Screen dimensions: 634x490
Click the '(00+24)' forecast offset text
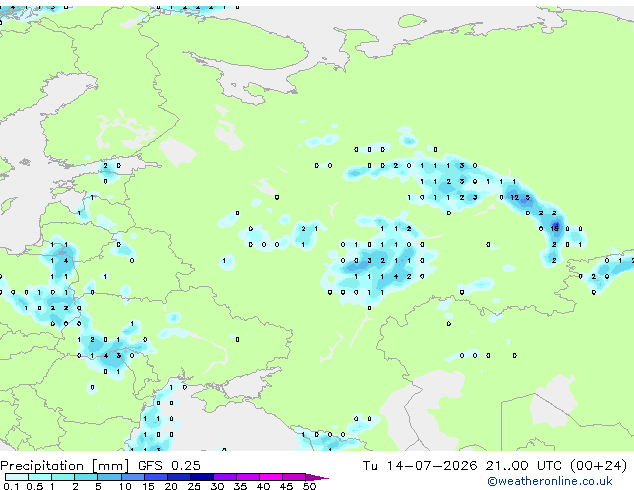pos(598,466)
